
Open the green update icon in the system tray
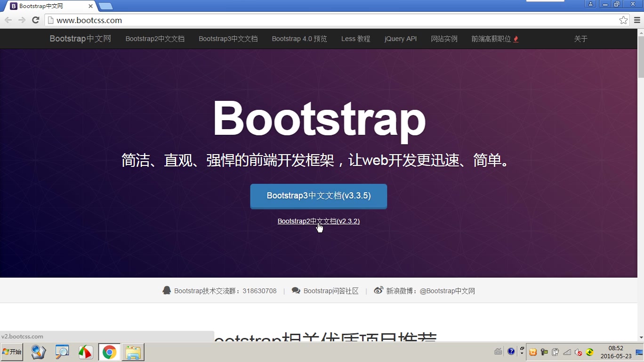click(x=589, y=352)
